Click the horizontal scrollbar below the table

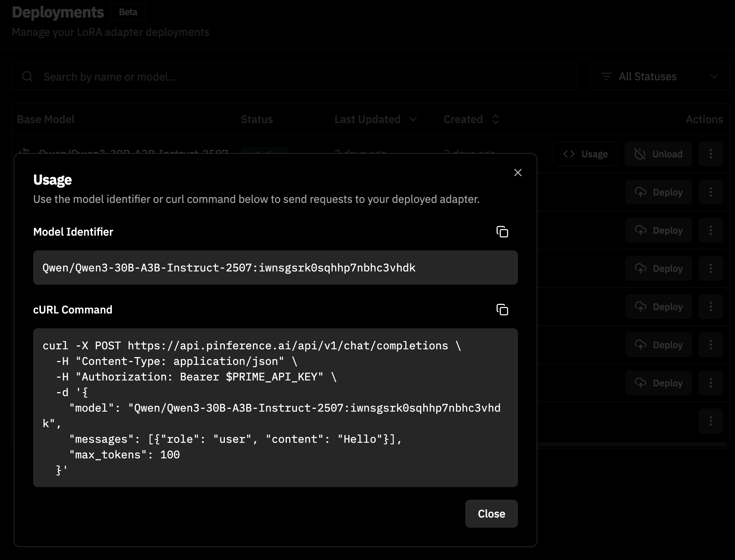[x=632, y=444]
